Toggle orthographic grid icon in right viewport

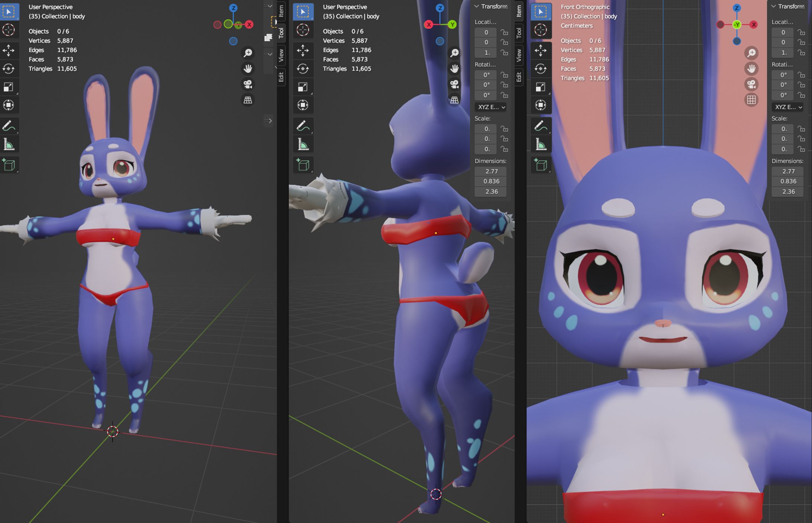(x=751, y=100)
